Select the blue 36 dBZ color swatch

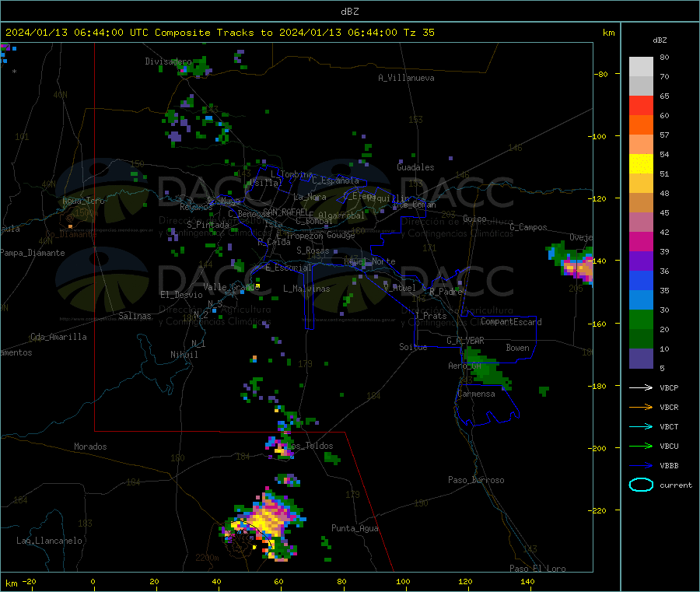[641, 280]
